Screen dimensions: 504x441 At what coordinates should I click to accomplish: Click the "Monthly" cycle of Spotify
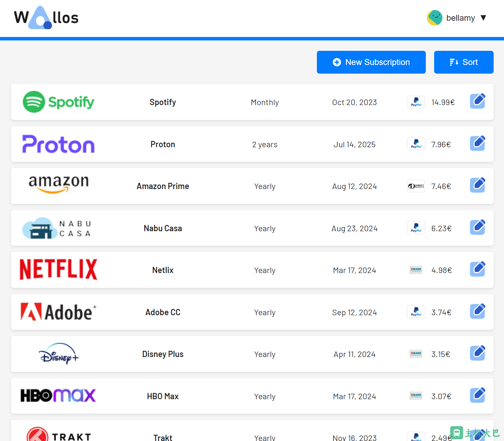[265, 103]
